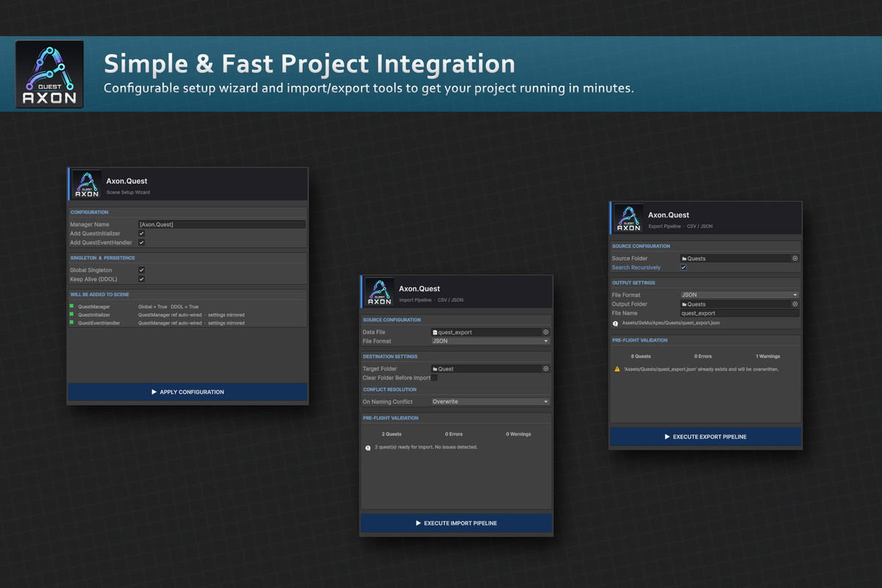Click the '0 Errors' count in Import Pipeline
The height and width of the screenshot is (588, 882).
pyautogui.click(x=454, y=434)
